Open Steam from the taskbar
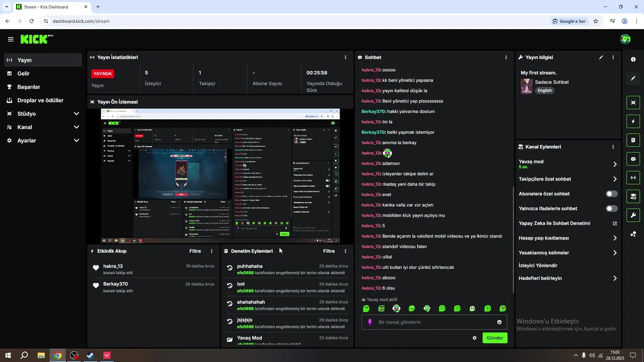Viewport: 644px width, 362px height. click(x=91, y=355)
